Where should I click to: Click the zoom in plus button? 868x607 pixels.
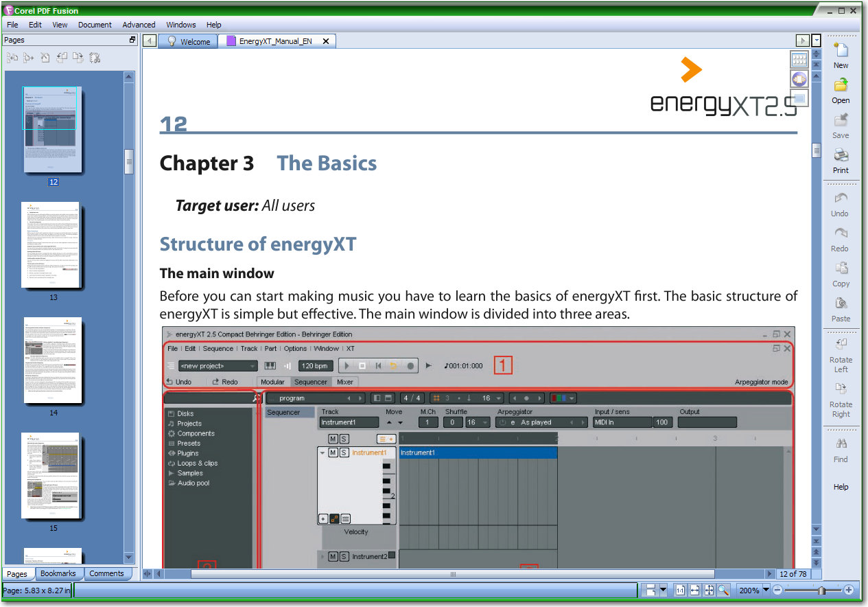pos(849,590)
